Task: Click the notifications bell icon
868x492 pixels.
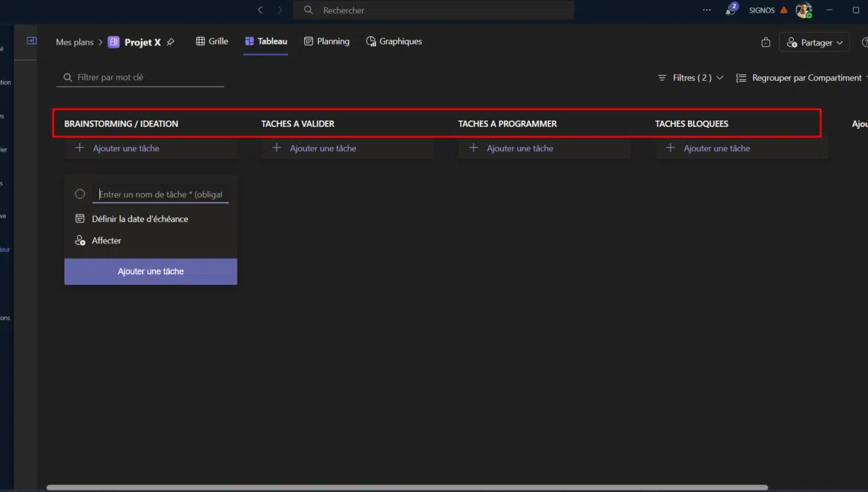Action: [731, 10]
